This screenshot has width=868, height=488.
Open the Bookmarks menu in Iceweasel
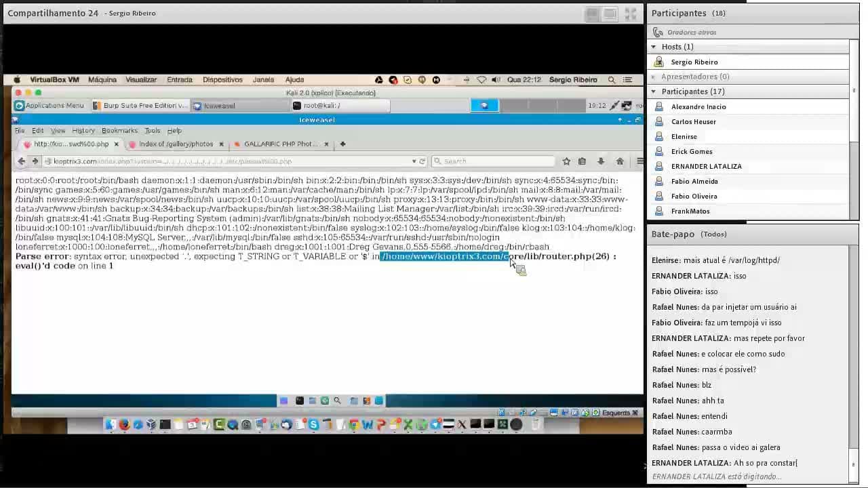(119, 130)
